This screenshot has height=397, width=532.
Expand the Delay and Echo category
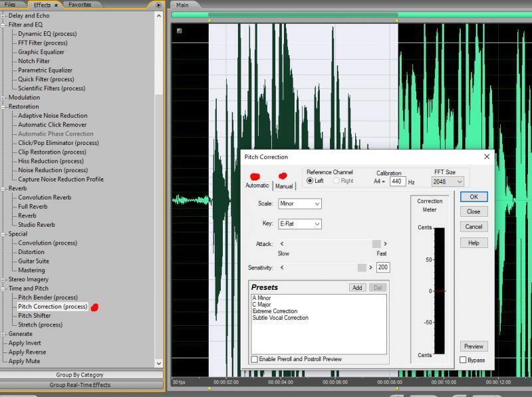point(3,15)
